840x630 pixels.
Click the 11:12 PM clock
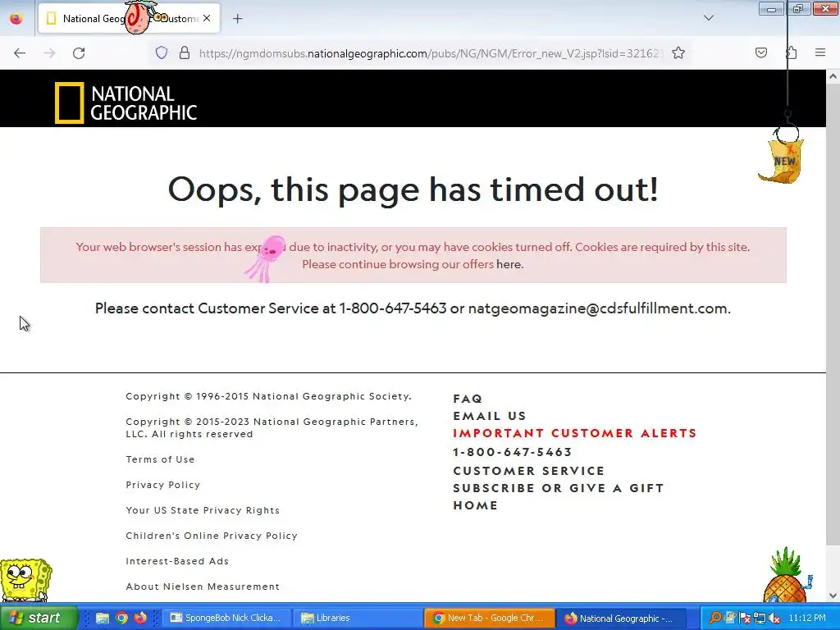pos(807,619)
